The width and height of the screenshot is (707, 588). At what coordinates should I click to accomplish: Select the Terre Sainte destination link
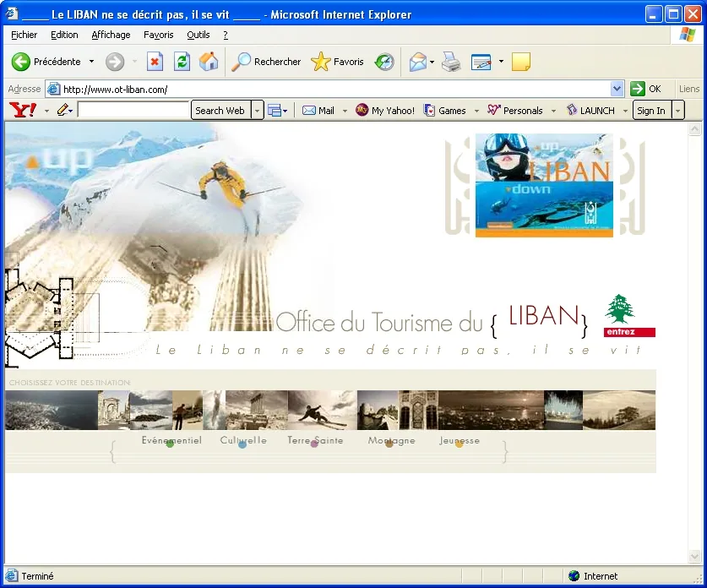[x=315, y=440]
